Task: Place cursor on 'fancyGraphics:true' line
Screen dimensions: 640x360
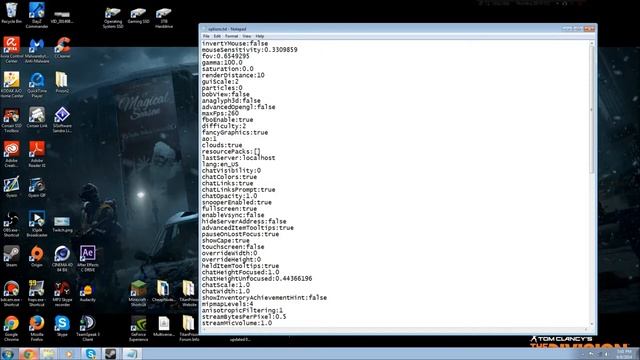Action: click(235, 133)
